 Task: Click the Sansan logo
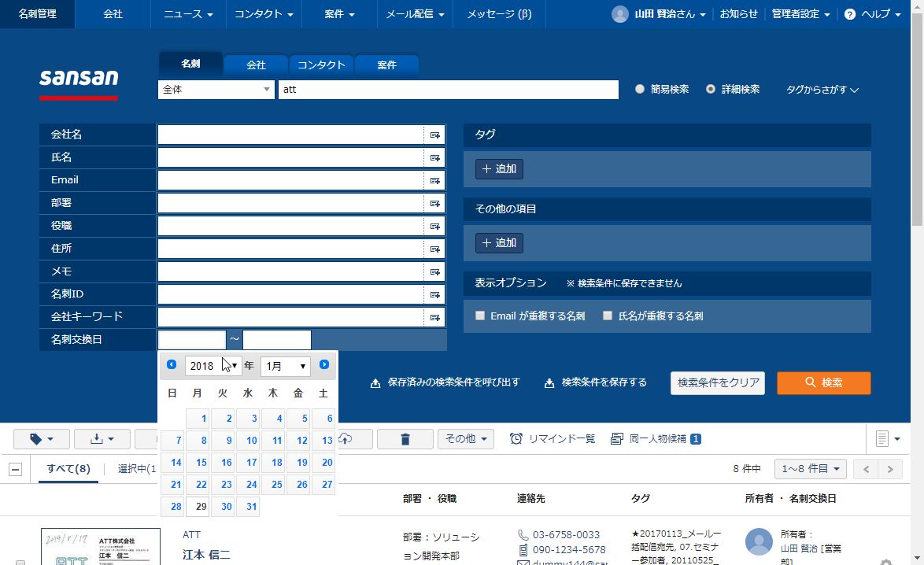pyautogui.click(x=79, y=84)
